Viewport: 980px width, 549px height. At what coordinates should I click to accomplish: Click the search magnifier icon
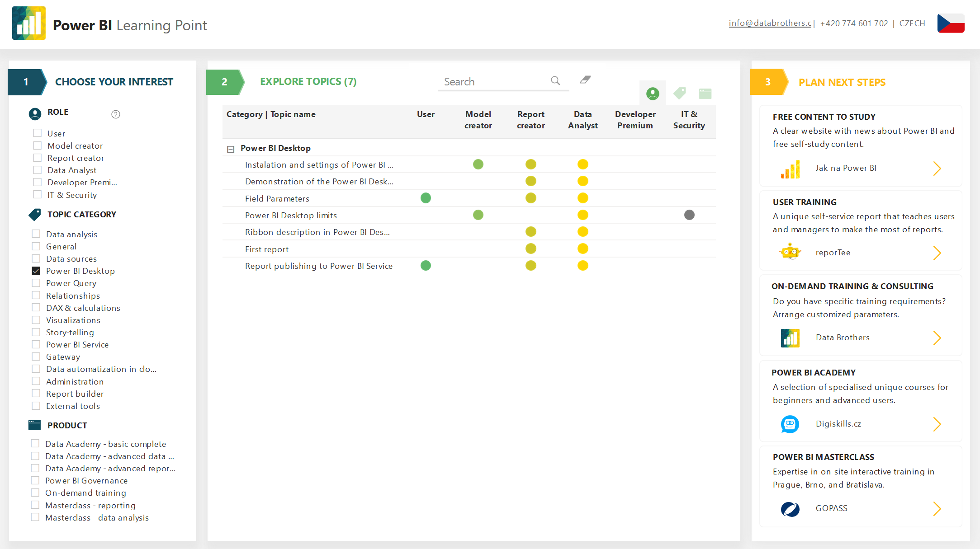[x=555, y=81]
